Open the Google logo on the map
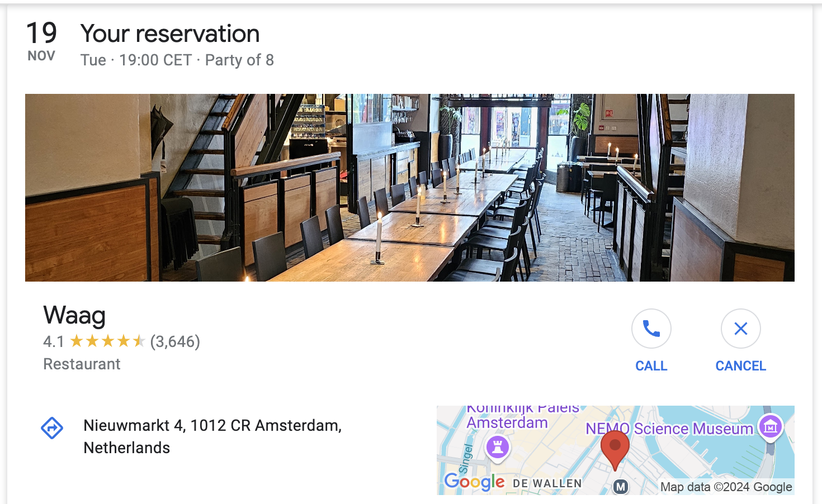 [x=474, y=482]
